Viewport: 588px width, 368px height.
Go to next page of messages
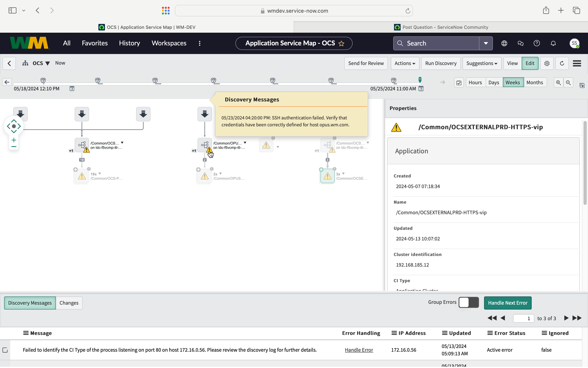point(566,318)
